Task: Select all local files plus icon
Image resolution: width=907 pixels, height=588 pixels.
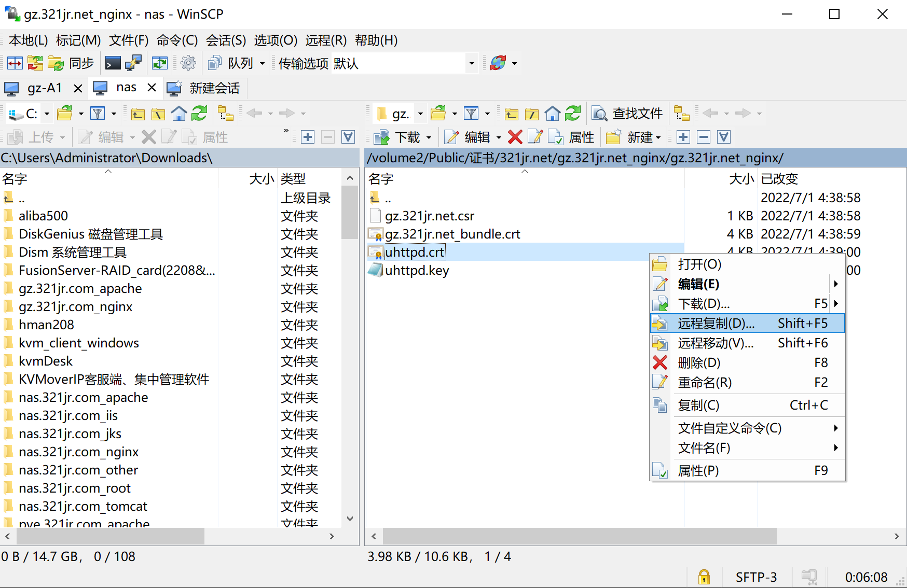Action: click(x=308, y=137)
